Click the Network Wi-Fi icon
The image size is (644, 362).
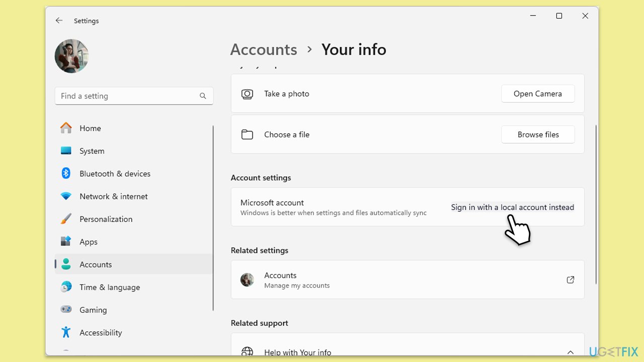(66, 196)
